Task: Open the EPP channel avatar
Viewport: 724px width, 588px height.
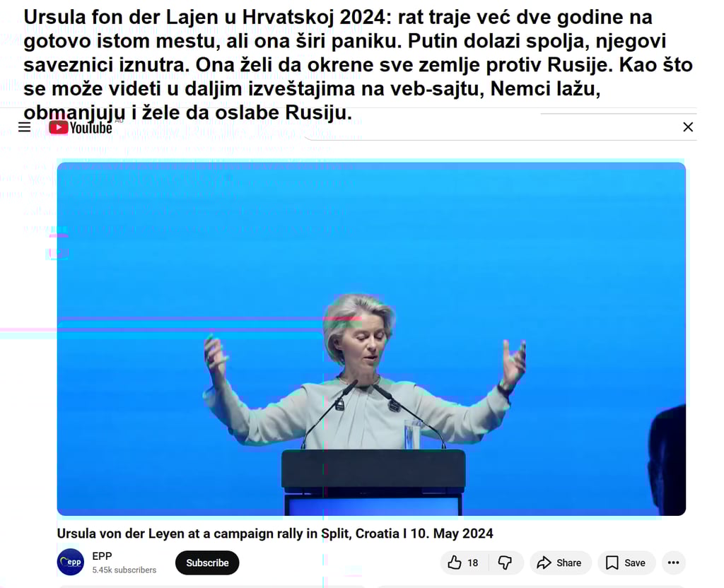Action: point(71,562)
